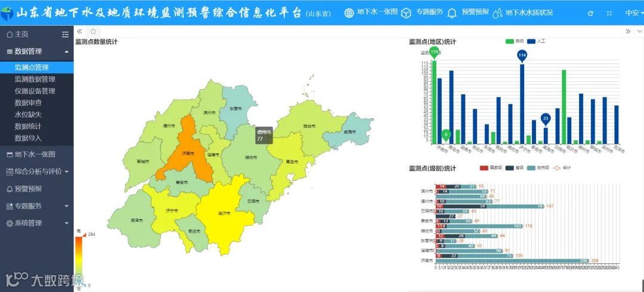644x292 pixels.
Task: Open 预警预报 in top navigation
Action: (x=475, y=12)
